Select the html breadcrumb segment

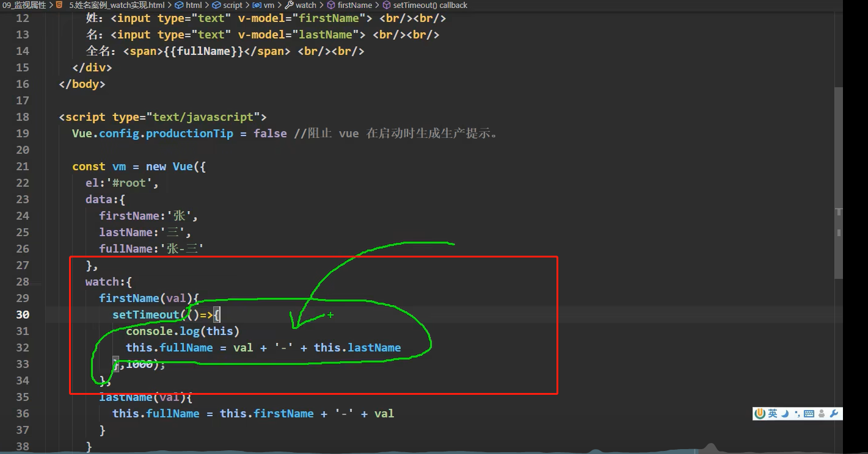pyautogui.click(x=194, y=5)
